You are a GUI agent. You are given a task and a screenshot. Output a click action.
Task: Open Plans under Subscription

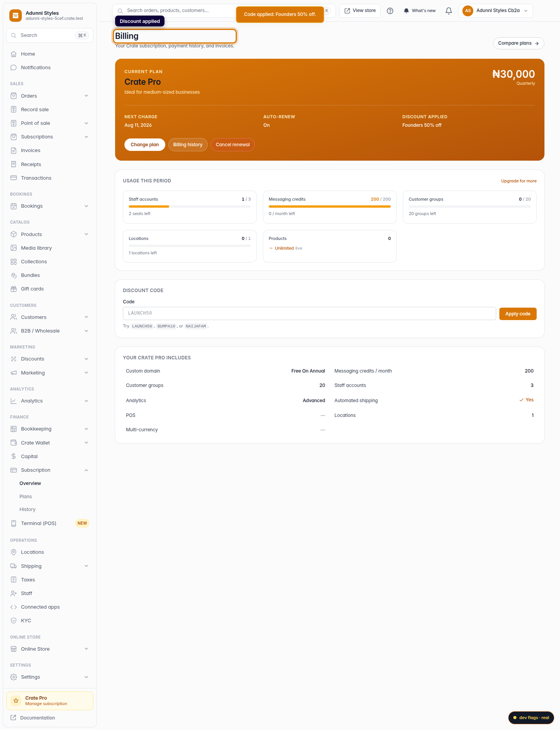(26, 497)
